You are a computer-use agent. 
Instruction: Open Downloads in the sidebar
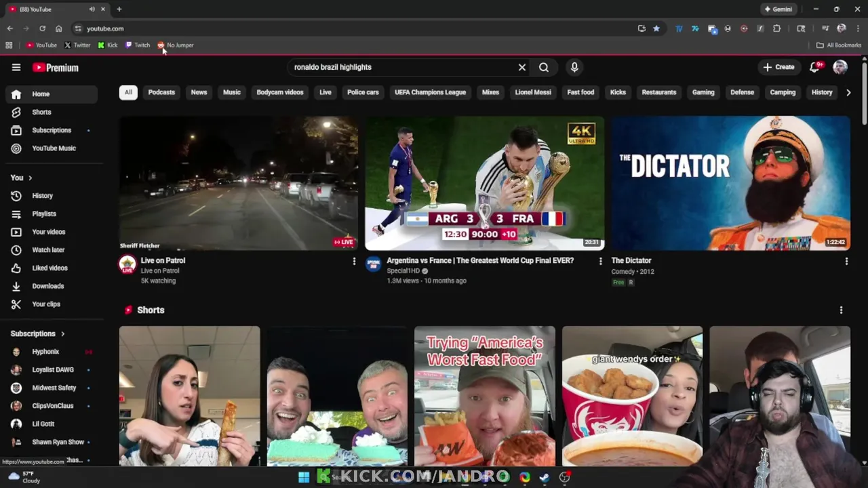click(x=52, y=286)
